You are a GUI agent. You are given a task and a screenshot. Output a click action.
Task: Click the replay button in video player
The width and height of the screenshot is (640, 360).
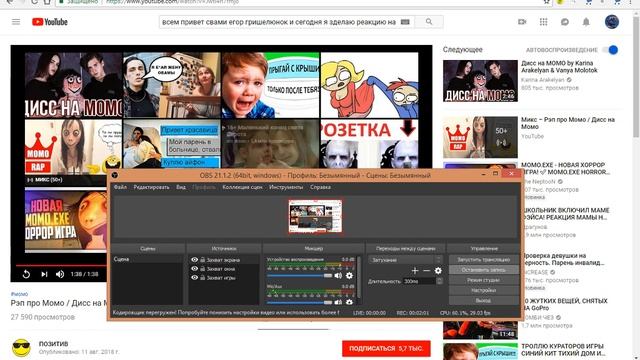coord(26,274)
